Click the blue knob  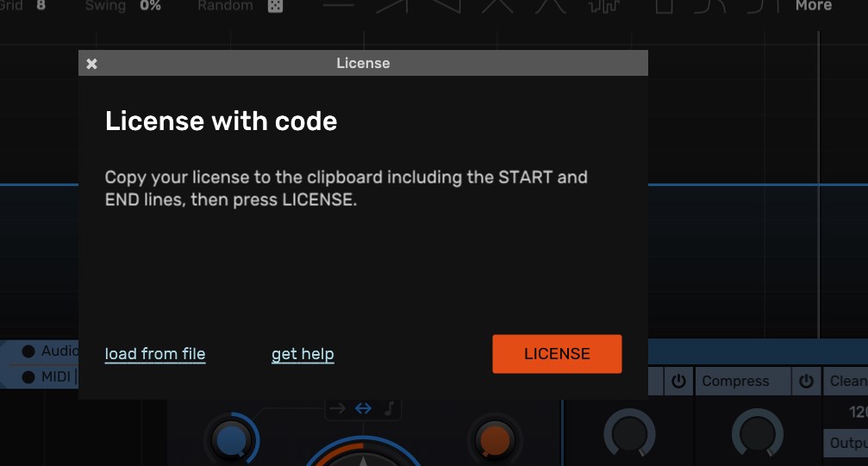point(231,440)
